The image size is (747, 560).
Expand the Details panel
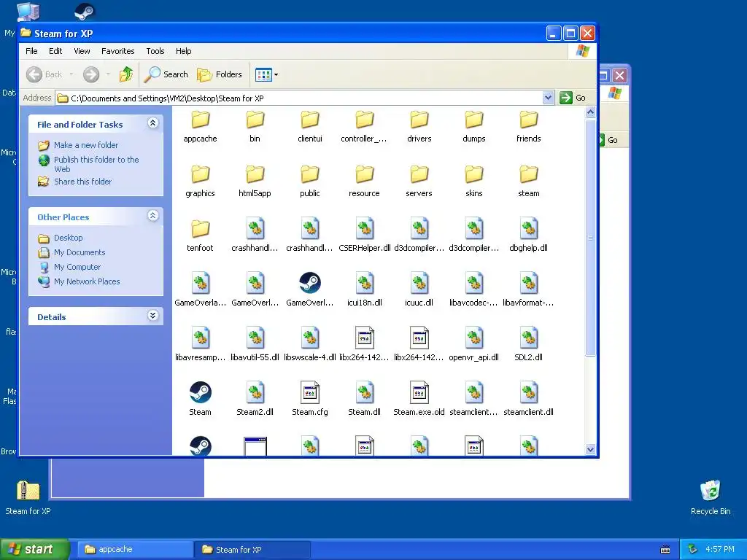152,316
